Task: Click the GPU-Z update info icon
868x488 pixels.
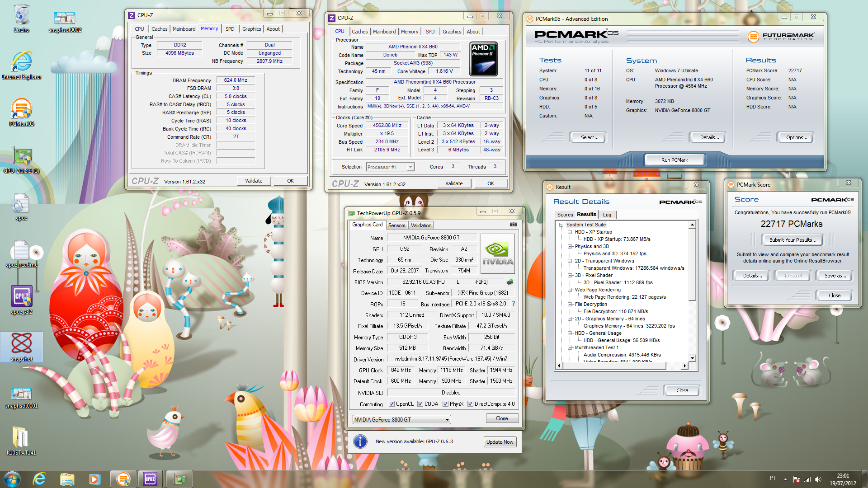Action: coord(360,441)
